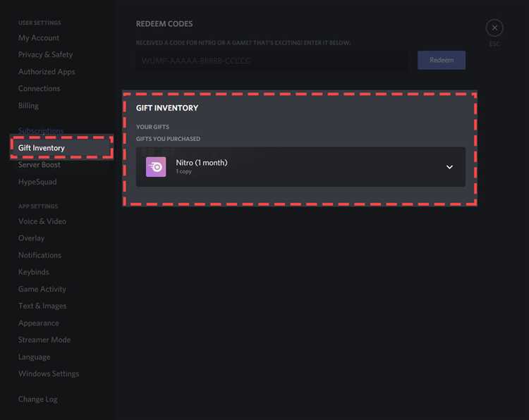The image size is (529, 420).
Task: Go to Notifications settings
Action: tap(39, 255)
